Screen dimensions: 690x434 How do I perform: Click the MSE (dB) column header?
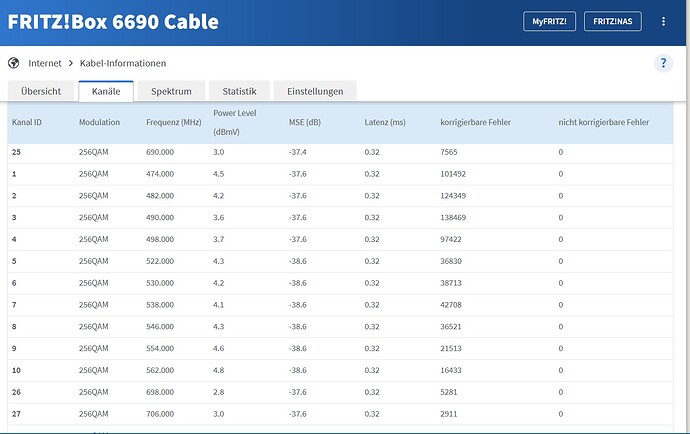click(305, 122)
